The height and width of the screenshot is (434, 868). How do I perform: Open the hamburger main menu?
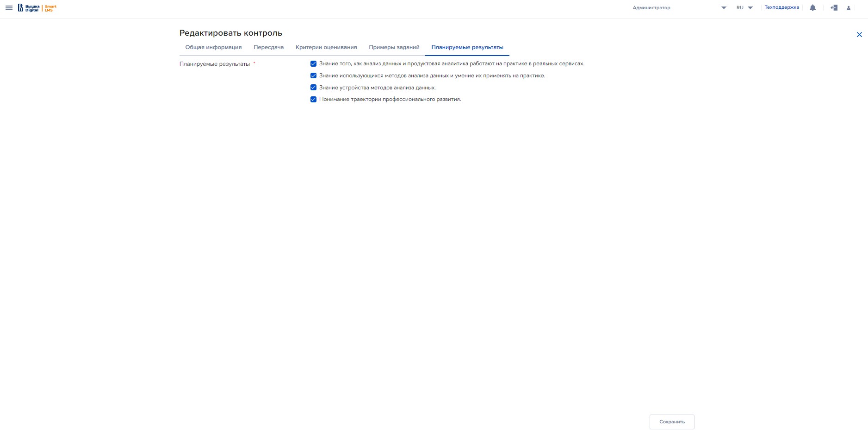click(x=9, y=8)
